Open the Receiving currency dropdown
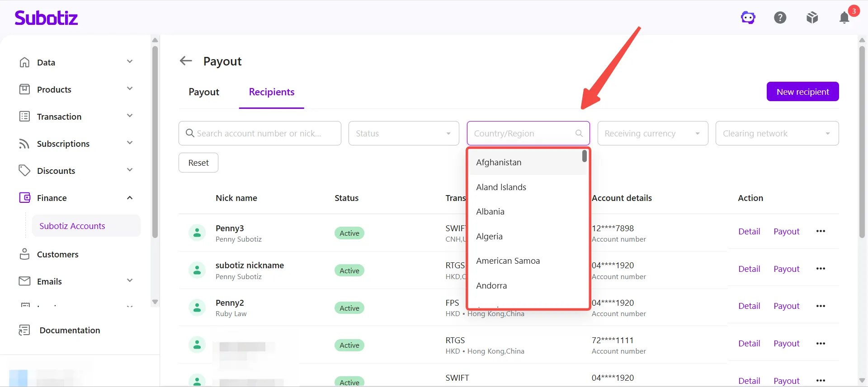 coord(653,133)
